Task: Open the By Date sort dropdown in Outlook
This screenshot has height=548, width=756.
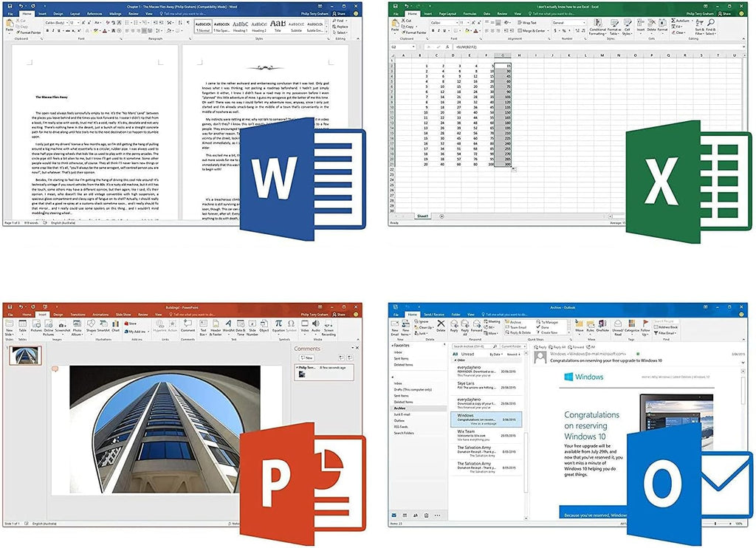Action: [495, 354]
